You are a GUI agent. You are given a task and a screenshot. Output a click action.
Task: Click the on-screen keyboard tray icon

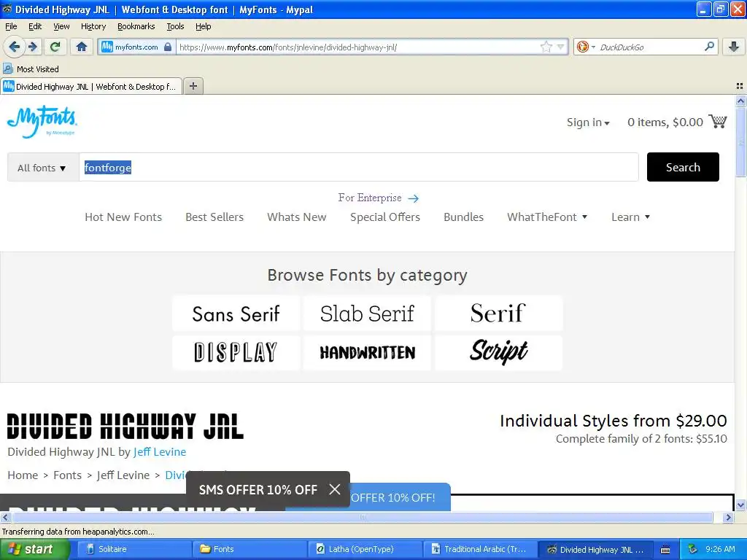click(665, 550)
